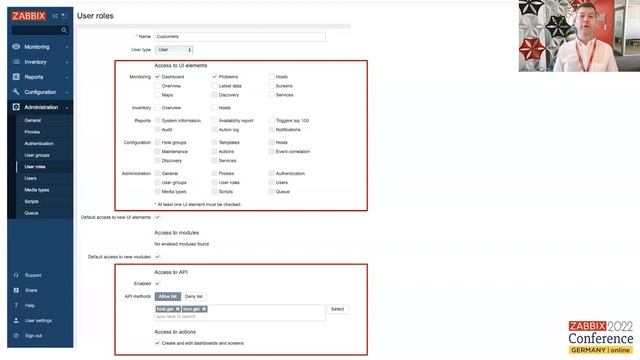640x360 pixels.
Task: Toggle the API access Enabled checkbox
Action: pos(157,283)
